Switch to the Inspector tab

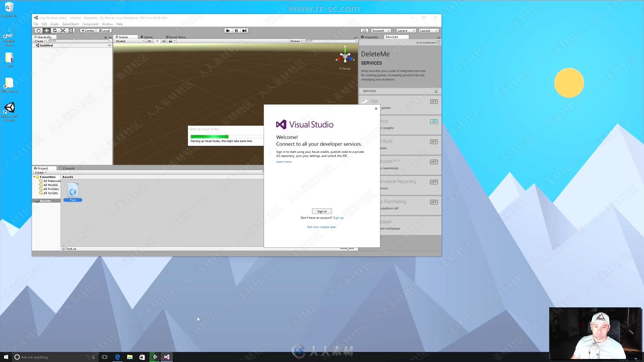tap(370, 37)
